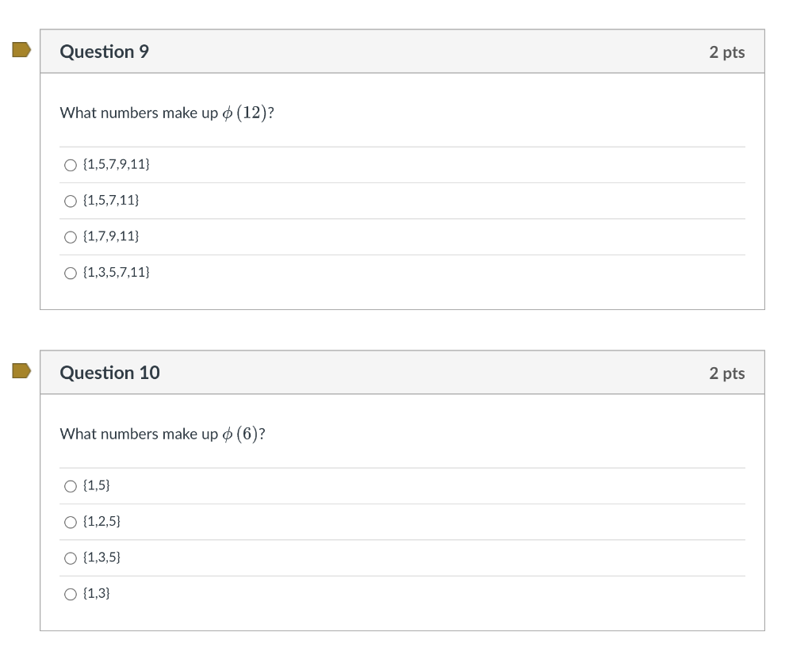Viewport: 812px width, 655px height.
Task: Click the {1,5,7,11} answer label text
Action: coord(111,201)
